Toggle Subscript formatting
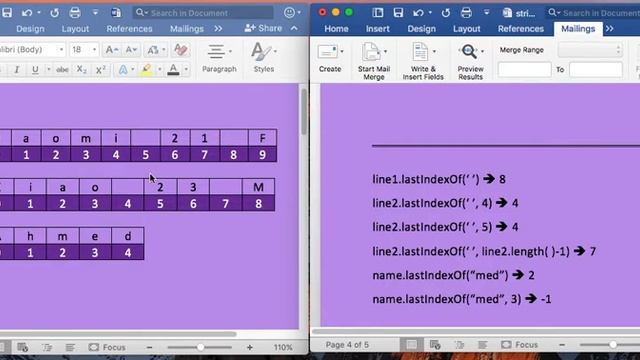The image size is (640, 360). click(x=81, y=70)
